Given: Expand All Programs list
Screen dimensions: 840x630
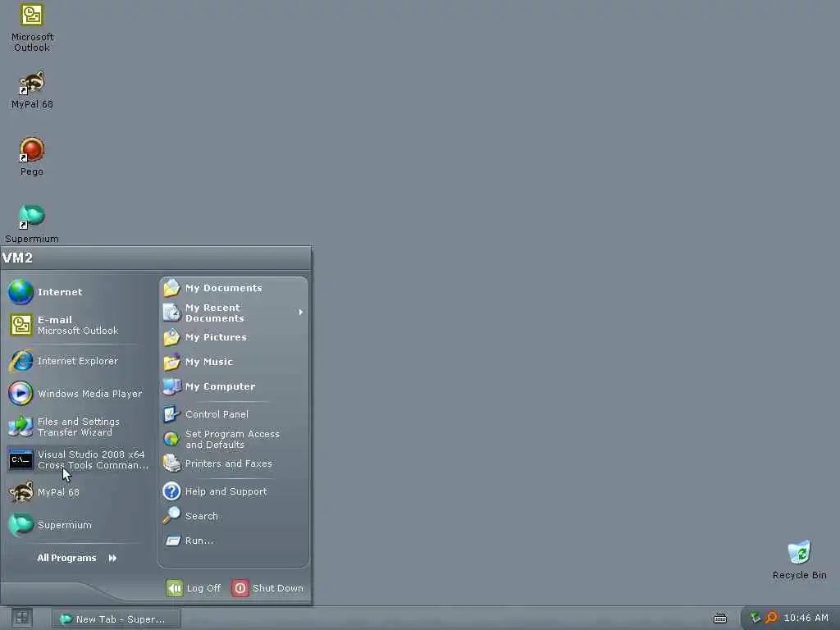Looking at the screenshot, I should tap(77, 558).
